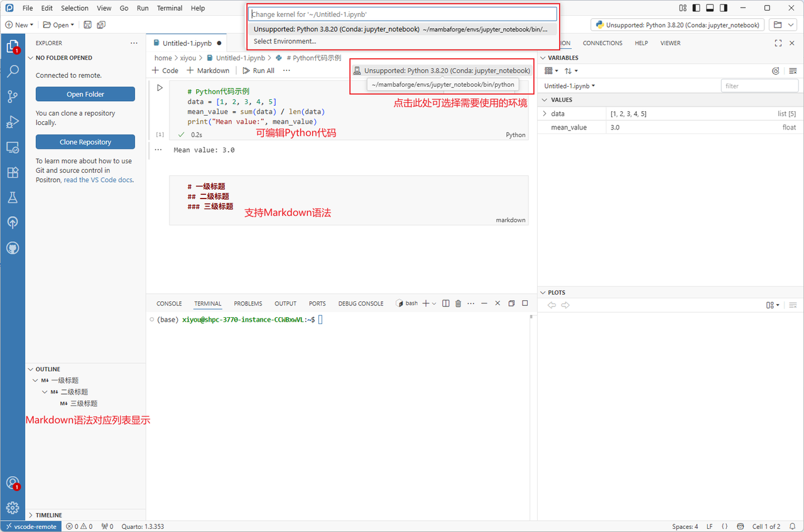Open the variables grouping dropdown

(x=551, y=71)
